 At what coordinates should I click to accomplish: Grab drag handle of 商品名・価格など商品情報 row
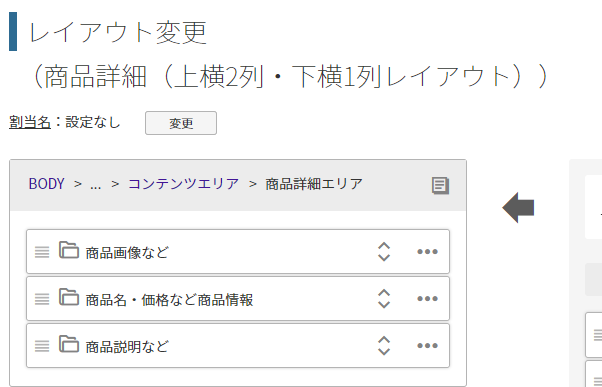(x=42, y=299)
